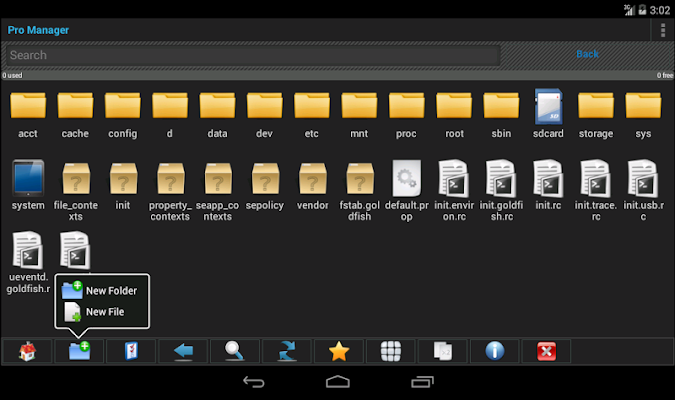The image size is (675, 400).
Task: Switch view with the grid icon
Action: (391, 351)
